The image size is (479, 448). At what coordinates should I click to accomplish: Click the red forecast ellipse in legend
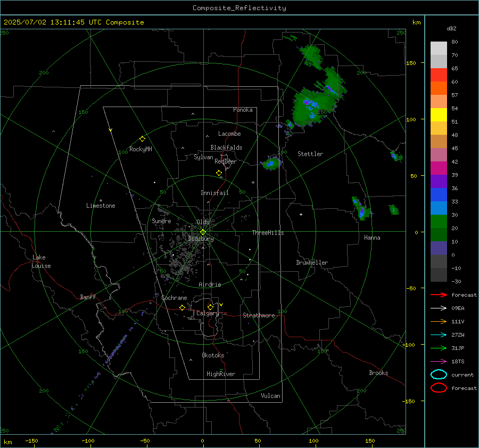[x=439, y=388]
